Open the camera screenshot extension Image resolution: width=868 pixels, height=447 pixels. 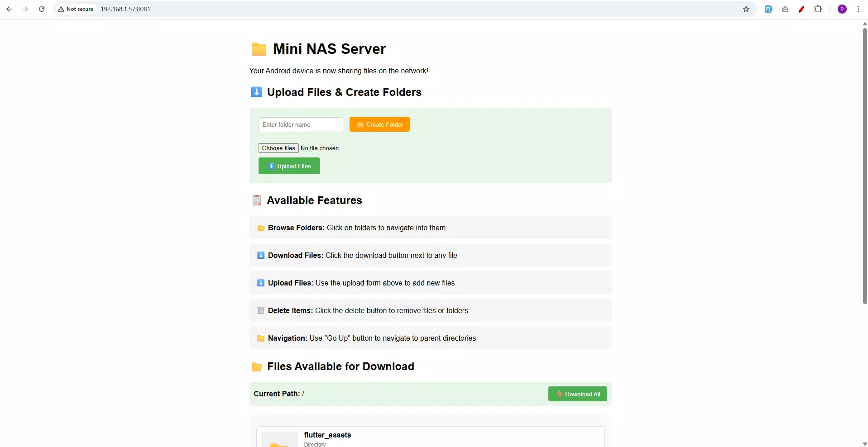coord(785,9)
